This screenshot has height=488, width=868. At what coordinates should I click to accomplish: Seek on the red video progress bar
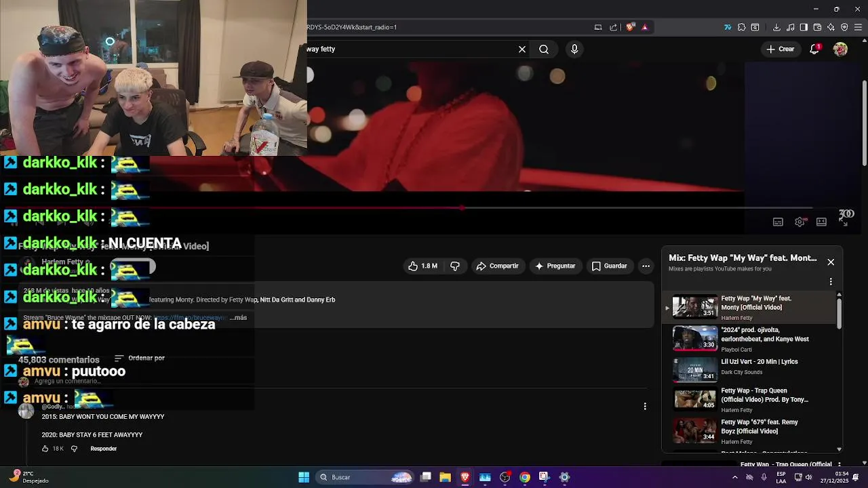[x=462, y=208]
